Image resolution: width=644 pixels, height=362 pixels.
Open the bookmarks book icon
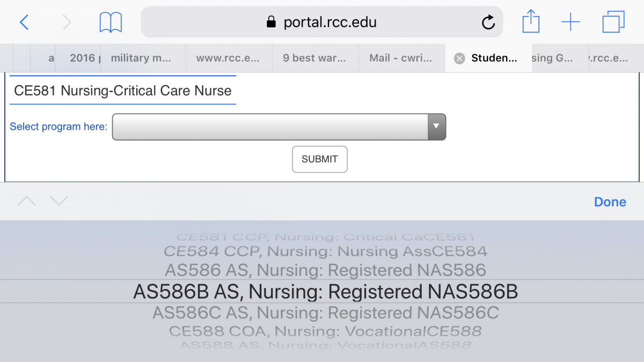[111, 23]
